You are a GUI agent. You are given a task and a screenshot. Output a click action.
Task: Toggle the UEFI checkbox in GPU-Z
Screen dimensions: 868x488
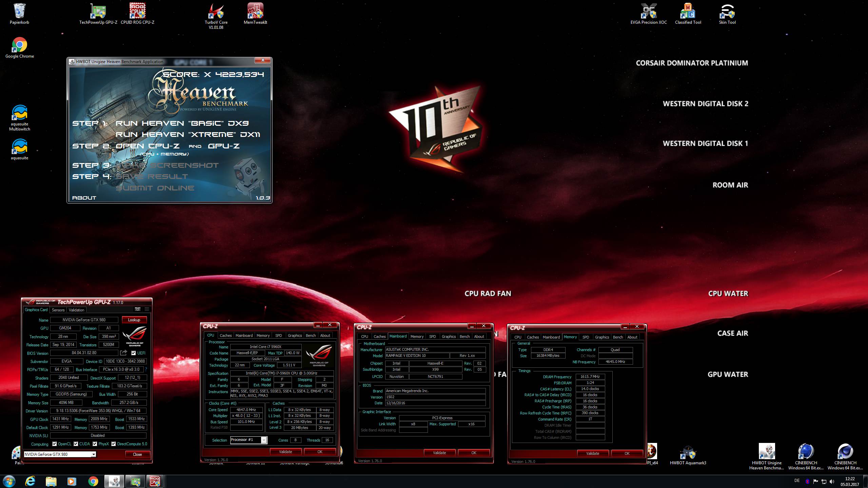(133, 353)
